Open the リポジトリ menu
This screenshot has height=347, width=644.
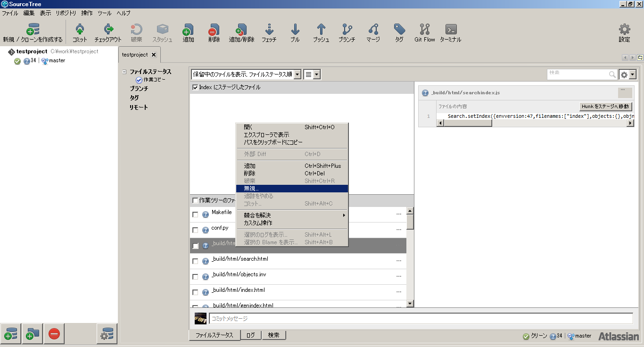[66, 13]
